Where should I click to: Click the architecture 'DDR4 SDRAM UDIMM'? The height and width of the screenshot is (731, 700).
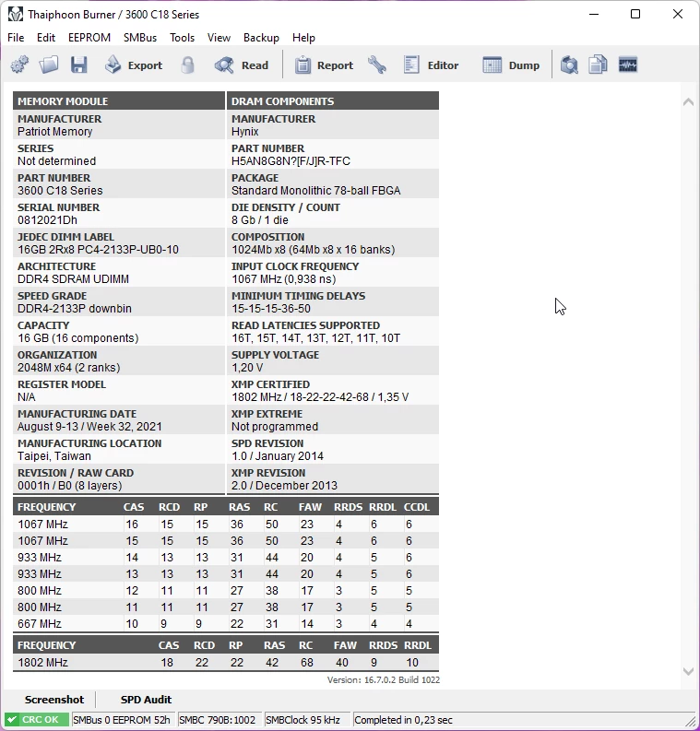pyautogui.click(x=73, y=278)
